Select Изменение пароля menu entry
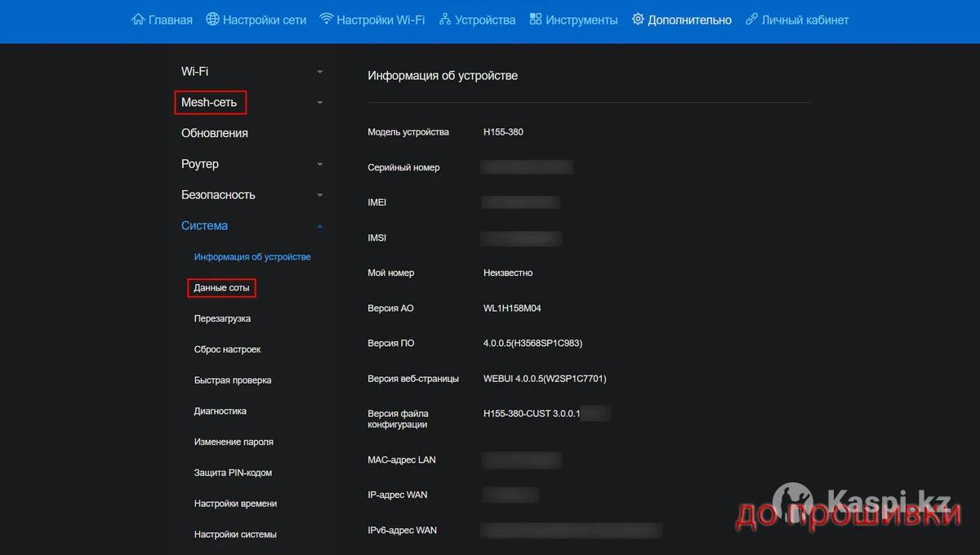This screenshot has height=555, width=980. [234, 442]
